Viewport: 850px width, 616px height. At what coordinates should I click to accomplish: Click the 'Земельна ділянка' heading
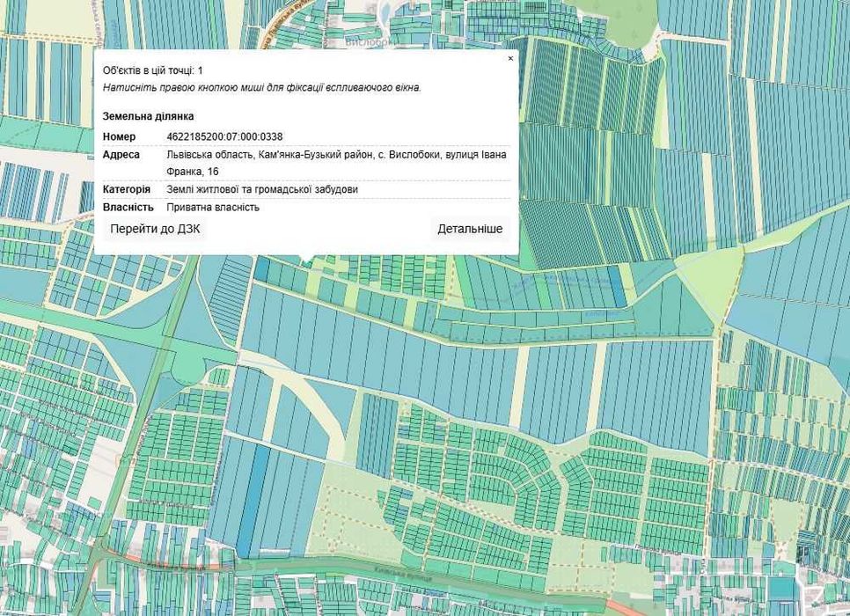coord(148,116)
